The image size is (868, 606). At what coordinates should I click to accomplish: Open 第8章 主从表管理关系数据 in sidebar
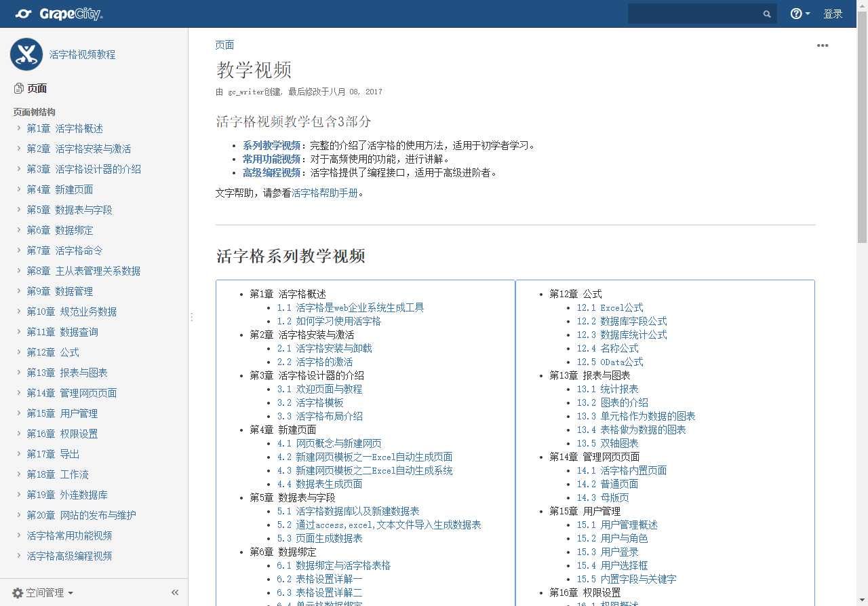click(x=83, y=271)
